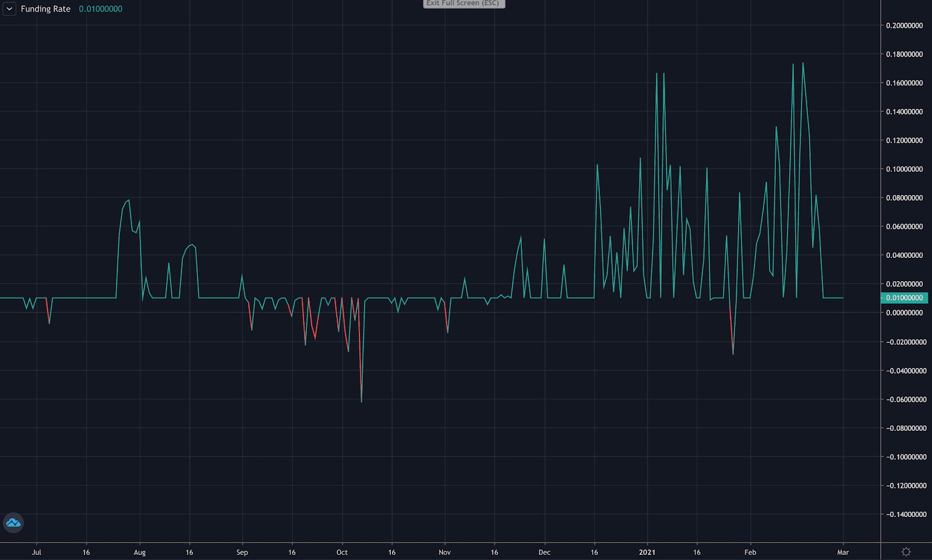Screen dimensions: 932x560
Task: Click the highlighted 0.01000000 price axis tag
Action: click(904, 297)
